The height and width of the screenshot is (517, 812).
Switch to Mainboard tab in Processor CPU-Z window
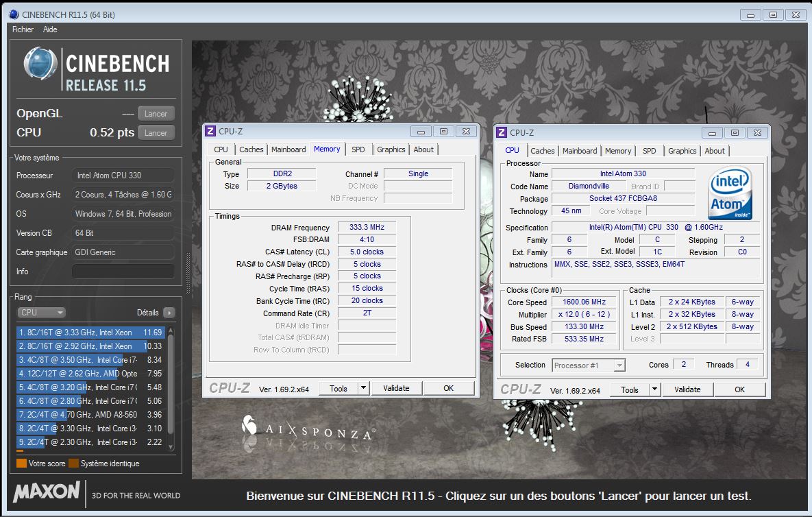pos(580,151)
